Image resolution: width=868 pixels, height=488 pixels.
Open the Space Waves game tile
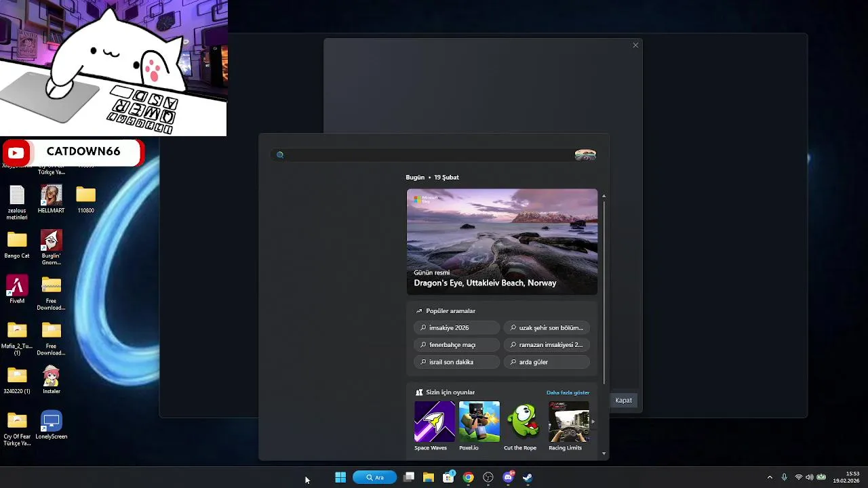434,426
